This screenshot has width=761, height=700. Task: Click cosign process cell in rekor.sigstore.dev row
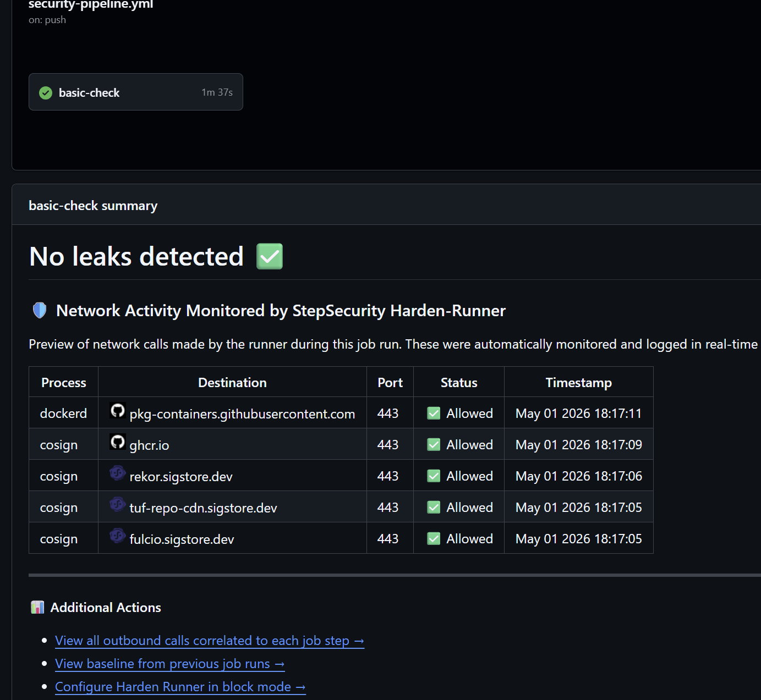[x=64, y=476]
